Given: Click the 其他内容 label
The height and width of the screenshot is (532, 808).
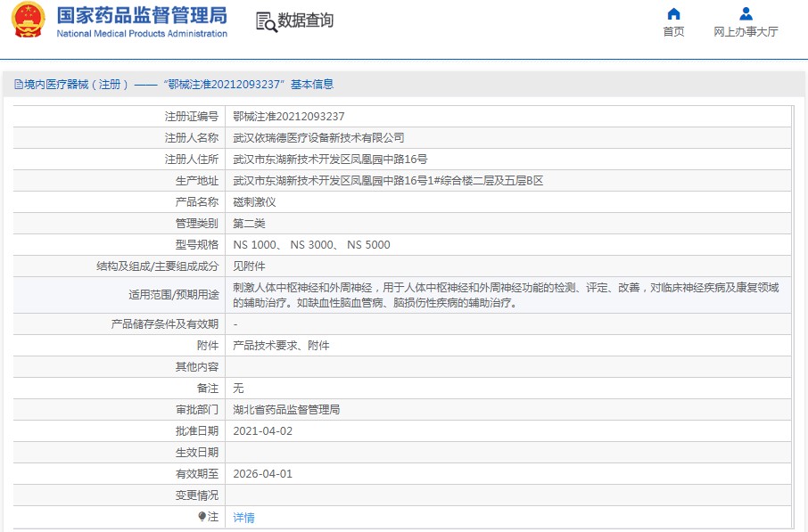Looking at the screenshot, I should pyautogui.click(x=197, y=366).
